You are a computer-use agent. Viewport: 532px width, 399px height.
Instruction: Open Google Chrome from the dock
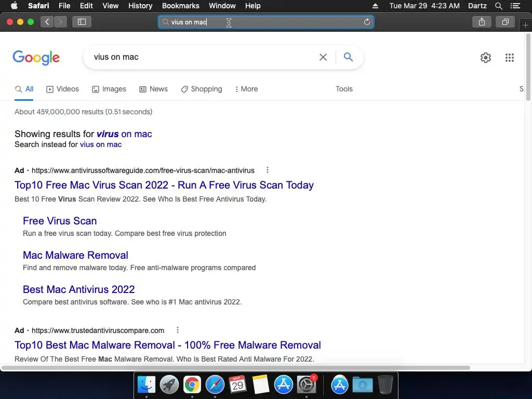(x=192, y=385)
